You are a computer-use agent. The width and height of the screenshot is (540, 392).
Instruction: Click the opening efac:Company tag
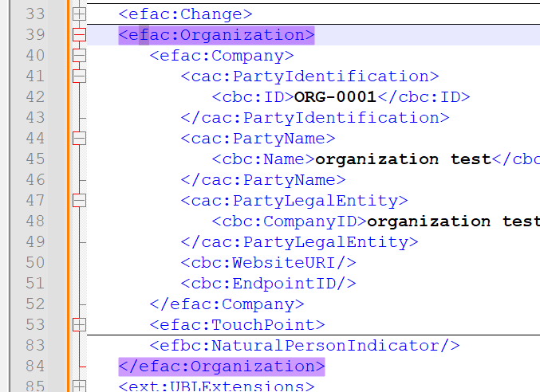(222, 56)
